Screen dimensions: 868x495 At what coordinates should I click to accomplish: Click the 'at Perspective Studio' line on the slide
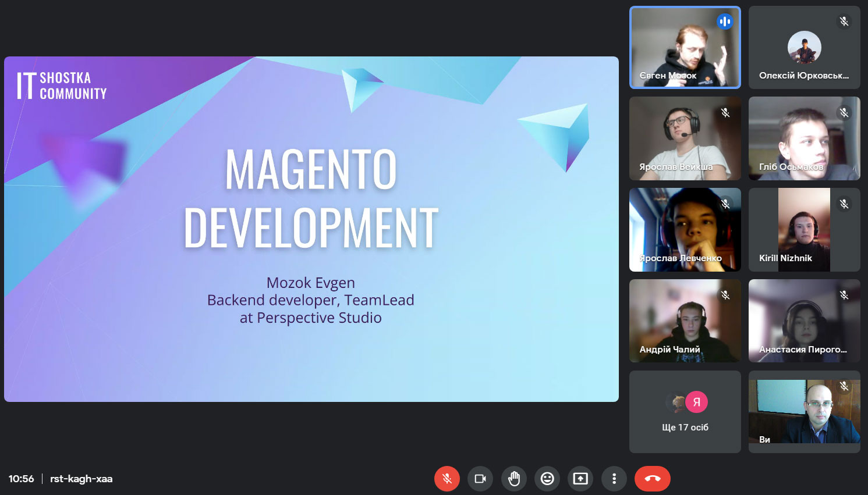(x=311, y=318)
